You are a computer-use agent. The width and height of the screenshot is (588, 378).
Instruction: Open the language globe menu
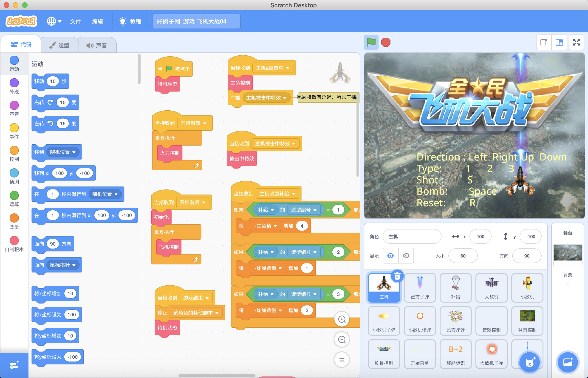tap(54, 21)
